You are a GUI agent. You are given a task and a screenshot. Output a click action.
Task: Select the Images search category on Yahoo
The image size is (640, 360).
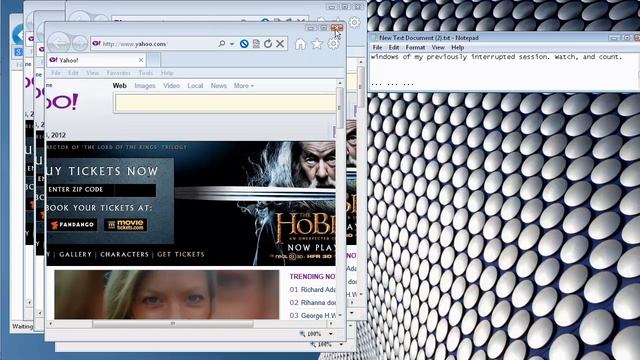click(x=145, y=86)
